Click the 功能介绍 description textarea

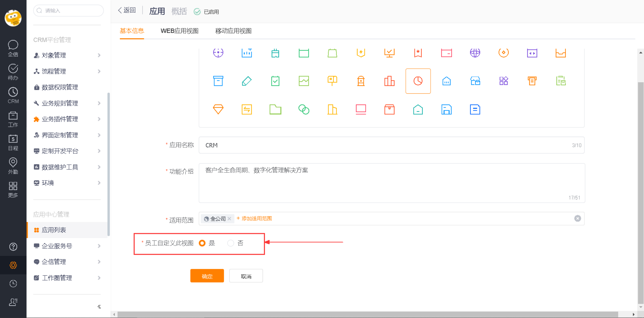(392, 183)
